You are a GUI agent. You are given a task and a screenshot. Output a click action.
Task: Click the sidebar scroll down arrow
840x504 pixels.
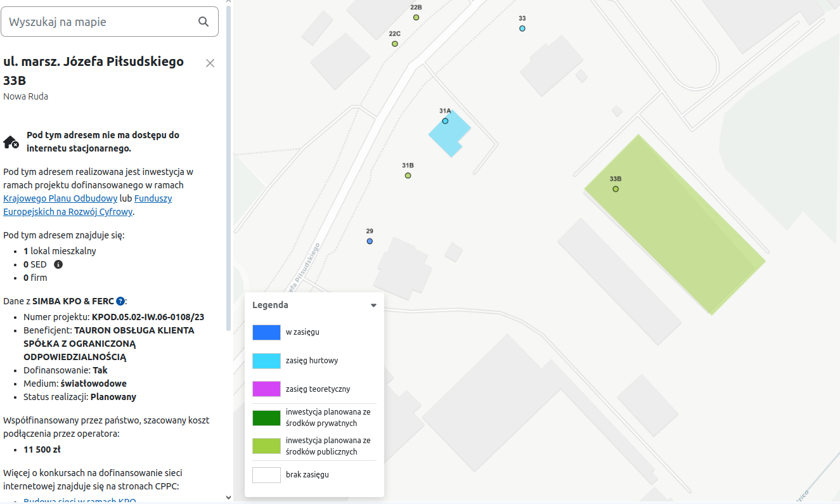(x=229, y=498)
